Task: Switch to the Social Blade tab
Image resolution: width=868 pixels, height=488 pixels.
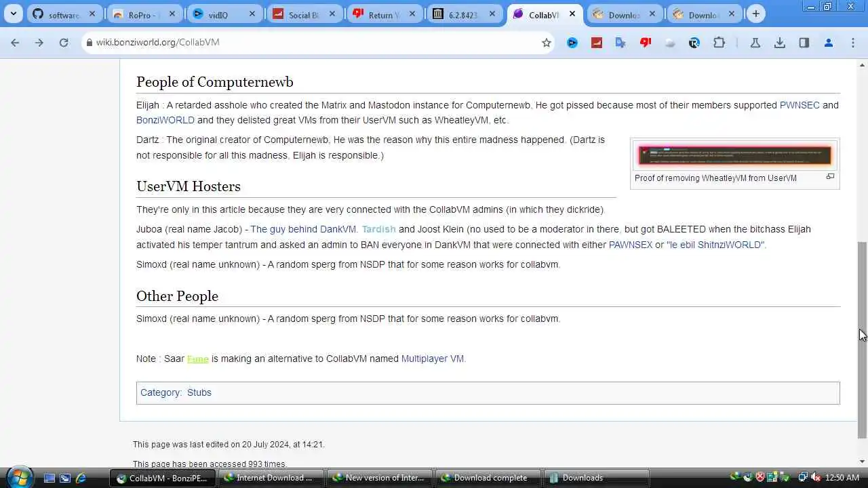Action: [305, 14]
